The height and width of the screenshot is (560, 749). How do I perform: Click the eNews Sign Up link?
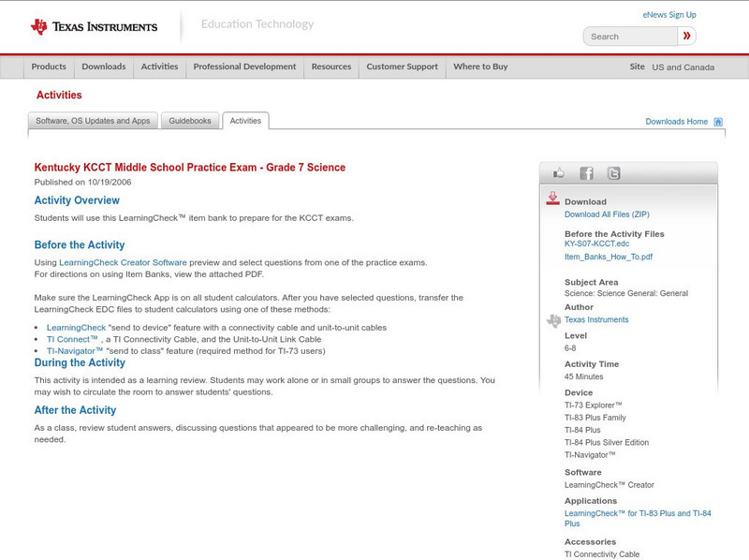668,14
